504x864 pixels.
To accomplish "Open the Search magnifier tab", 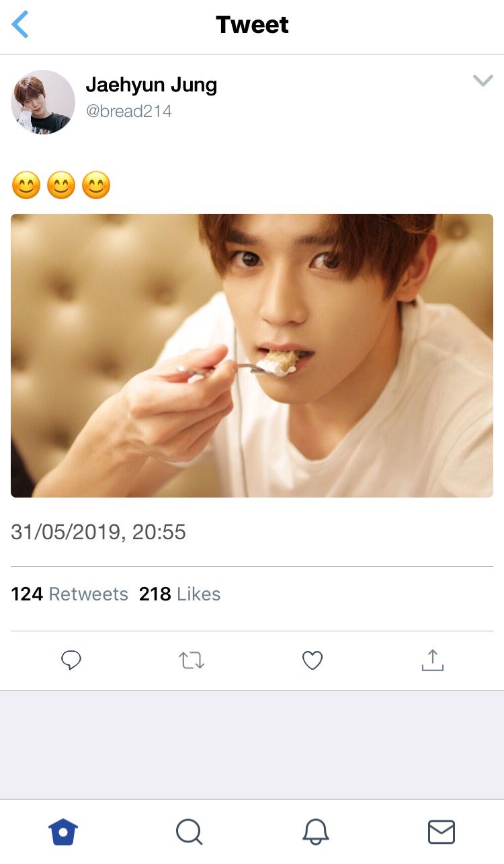I will click(x=189, y=832).
